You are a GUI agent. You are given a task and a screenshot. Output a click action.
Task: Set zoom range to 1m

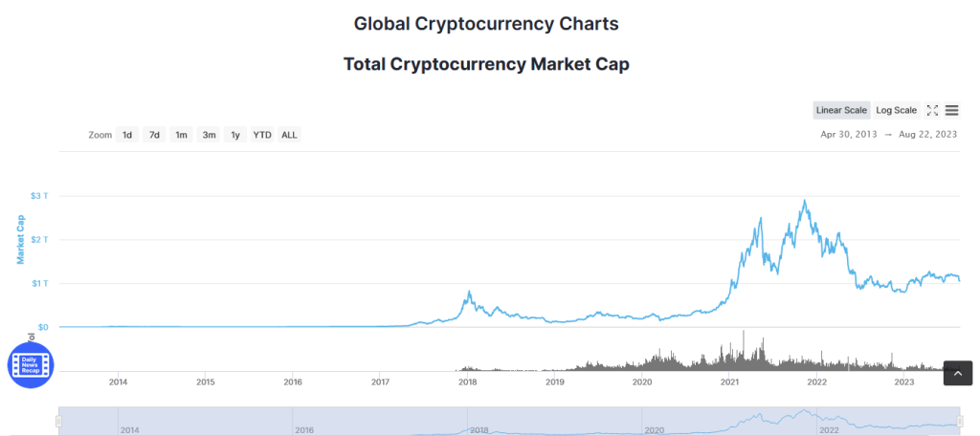[181, 134]
